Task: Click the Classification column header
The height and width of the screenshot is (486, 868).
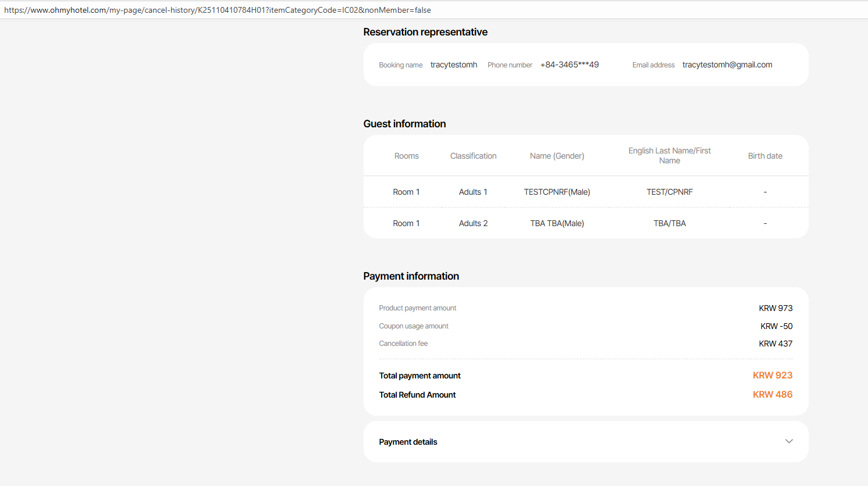Action: click(473, 156)
